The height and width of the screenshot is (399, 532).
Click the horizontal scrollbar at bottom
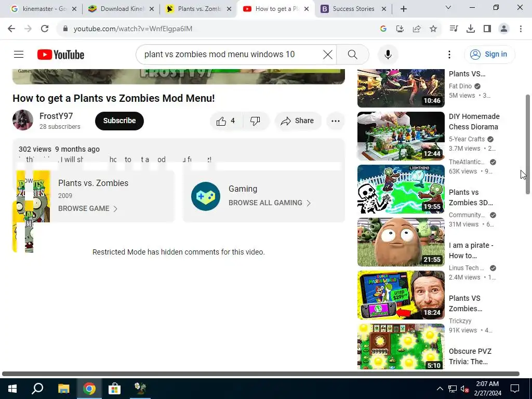[261, 374]
